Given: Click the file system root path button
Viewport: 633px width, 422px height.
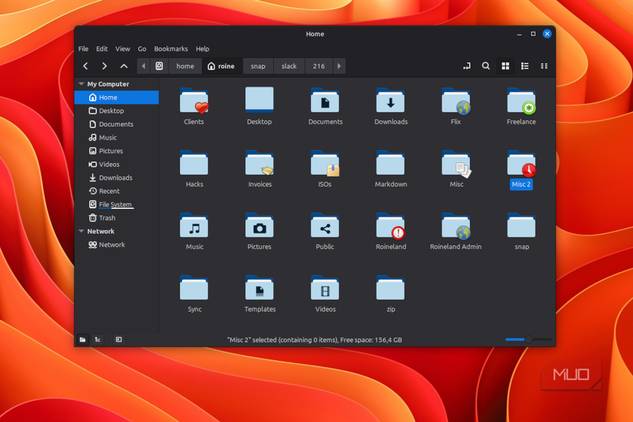Looking at the screenshot, I should (159, 66).
